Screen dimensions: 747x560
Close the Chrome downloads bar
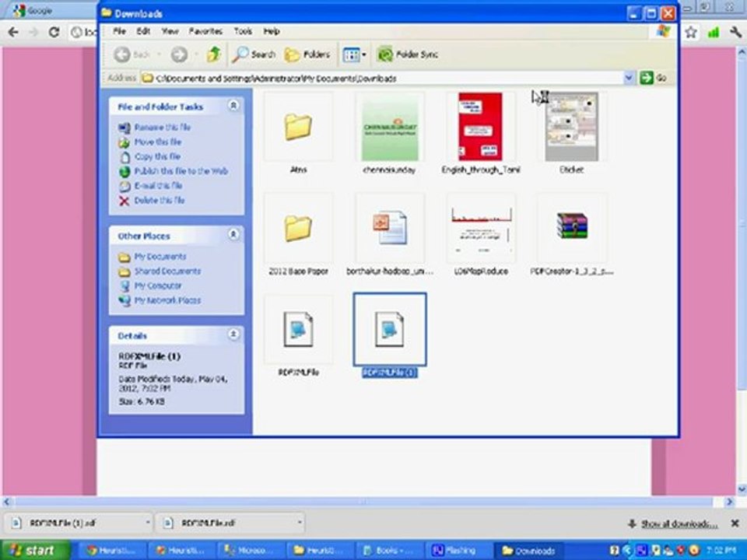click(735, 523)
